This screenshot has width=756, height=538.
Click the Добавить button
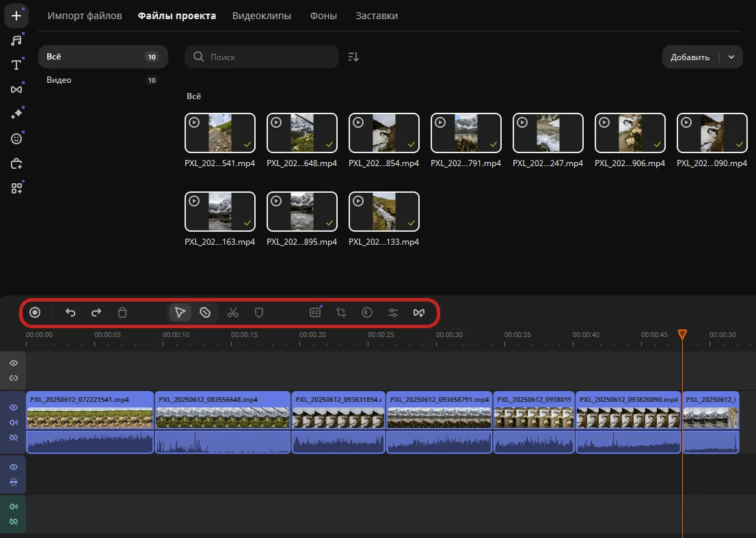point(690,57)
